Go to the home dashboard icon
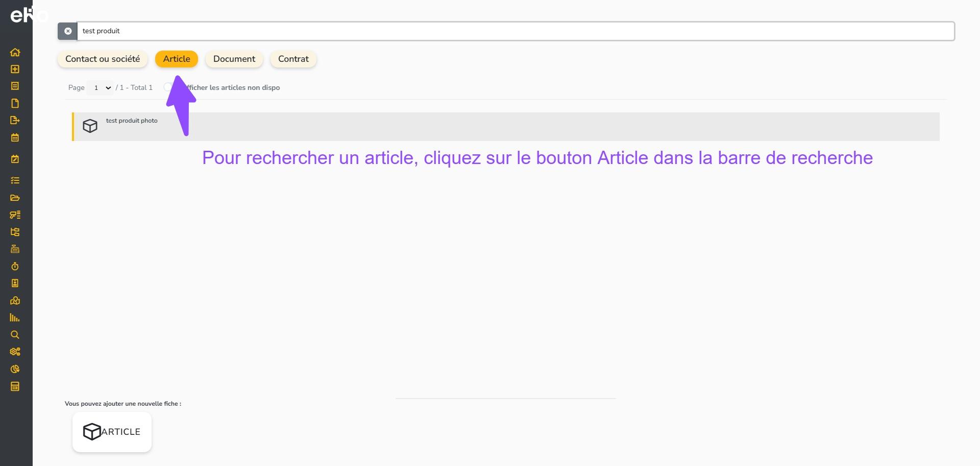The width and height of the screenshot is (980, 466). (x=15, y=52)
